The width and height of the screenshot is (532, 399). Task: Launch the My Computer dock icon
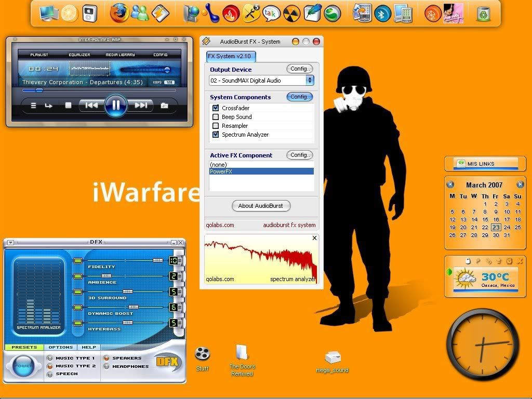click(x=48, y=13)
